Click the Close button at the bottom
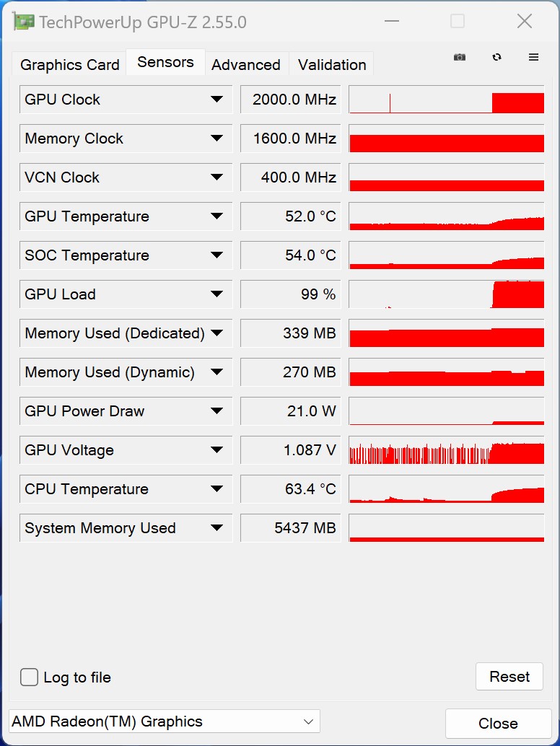The width and height of the screenshot is (560, 746). point(498,723)
